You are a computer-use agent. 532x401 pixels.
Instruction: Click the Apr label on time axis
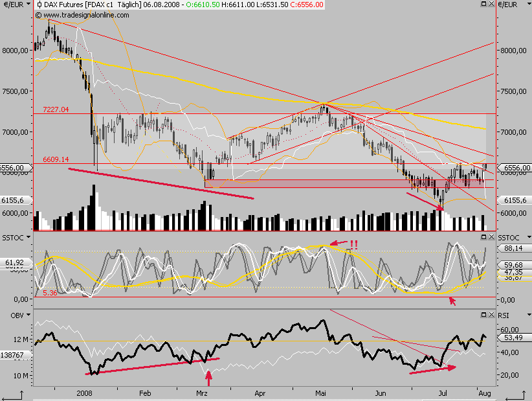[x=260, y=393]
